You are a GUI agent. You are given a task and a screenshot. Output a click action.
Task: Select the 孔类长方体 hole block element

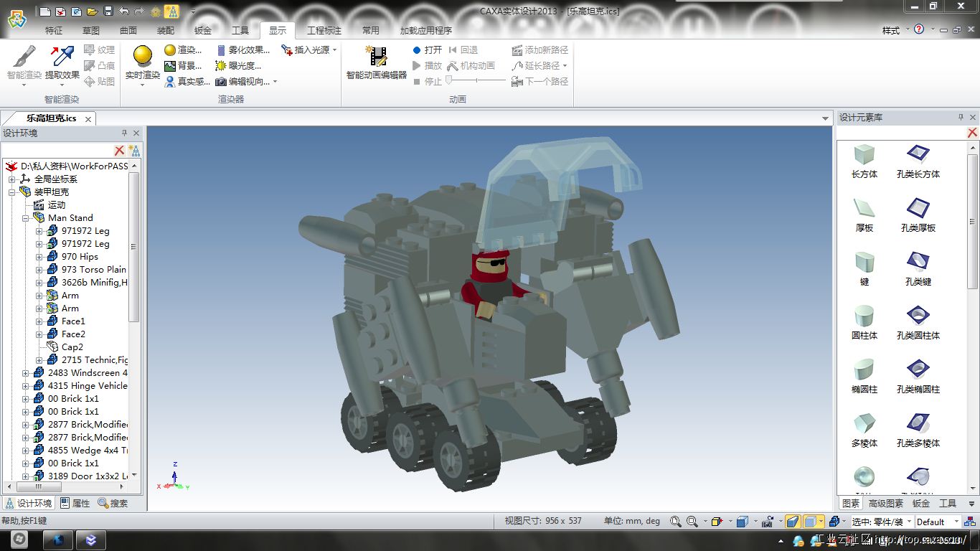point(918,161)
